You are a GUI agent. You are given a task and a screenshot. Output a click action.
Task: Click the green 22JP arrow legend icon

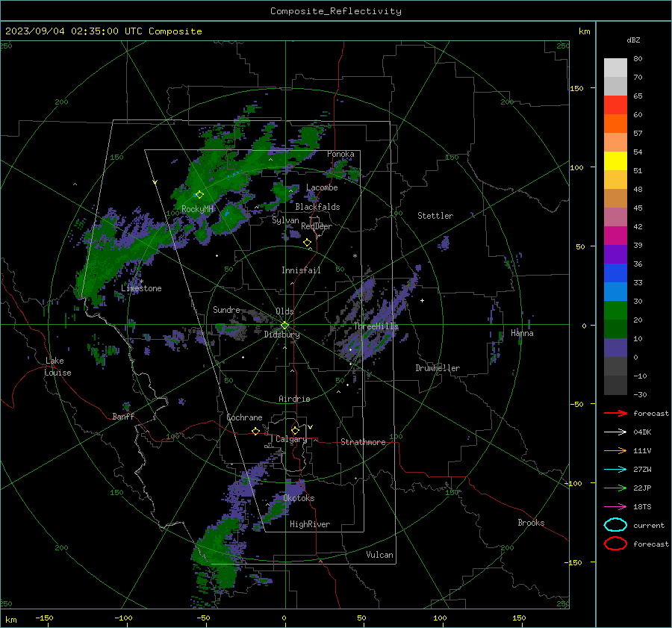(615, 488)
